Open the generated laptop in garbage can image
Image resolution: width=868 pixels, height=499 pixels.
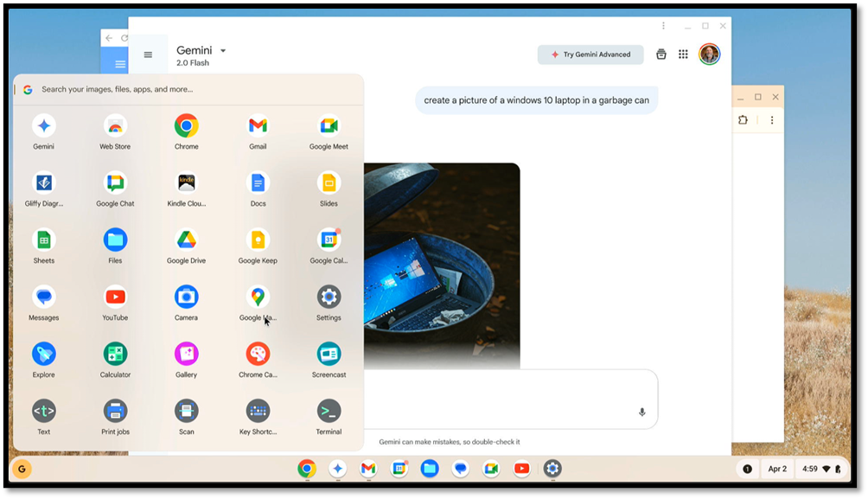click(x=441, y=259)
